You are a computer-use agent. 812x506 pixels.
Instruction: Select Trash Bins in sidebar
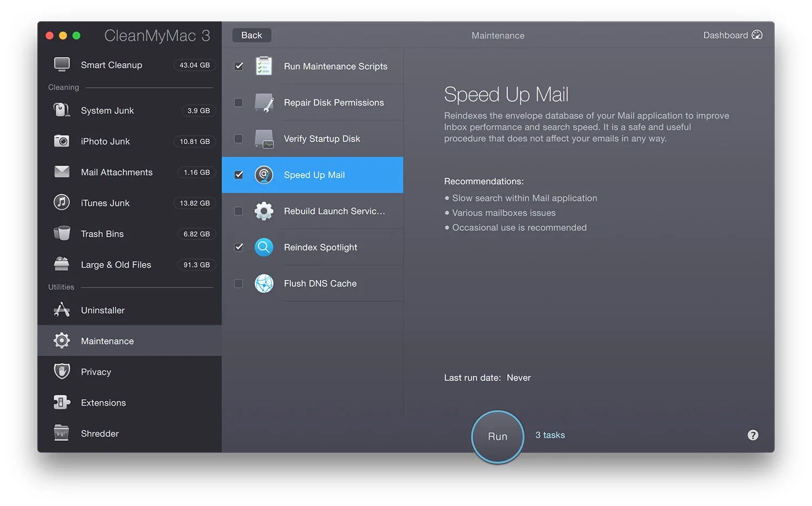click(x=129, y=233)
